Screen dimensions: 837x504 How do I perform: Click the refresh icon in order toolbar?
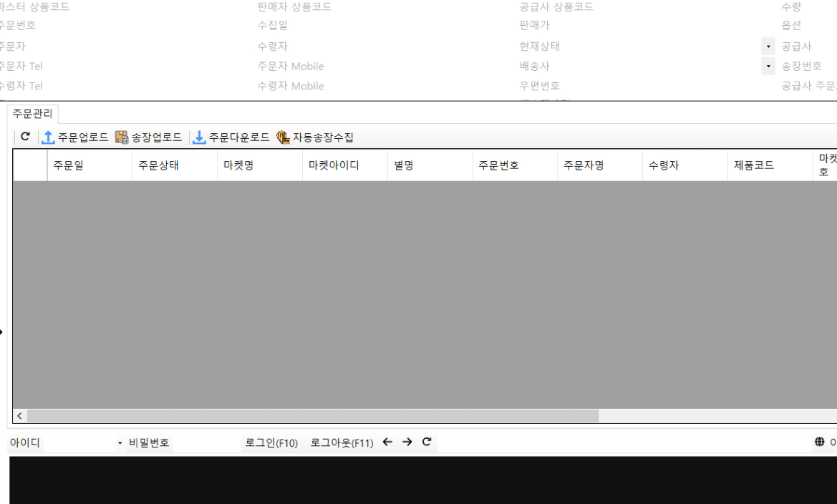pos(25,137)
